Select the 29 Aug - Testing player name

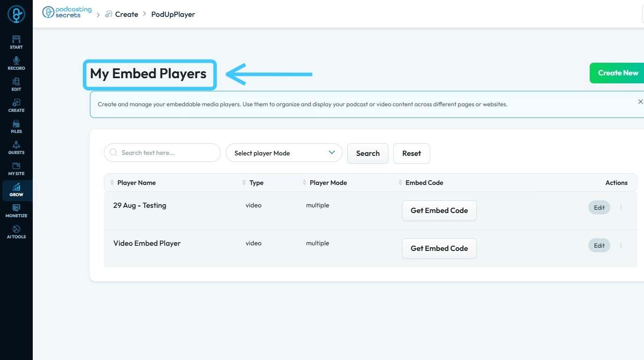(140, 205)
